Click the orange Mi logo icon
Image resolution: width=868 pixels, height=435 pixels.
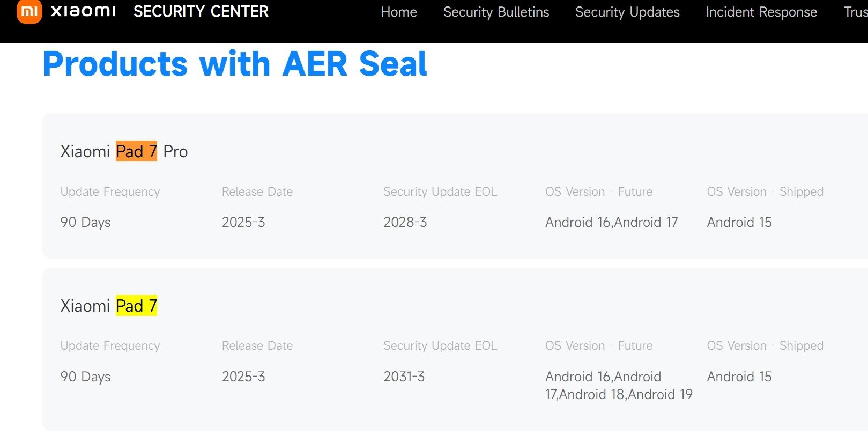click(x=29, y=12)
